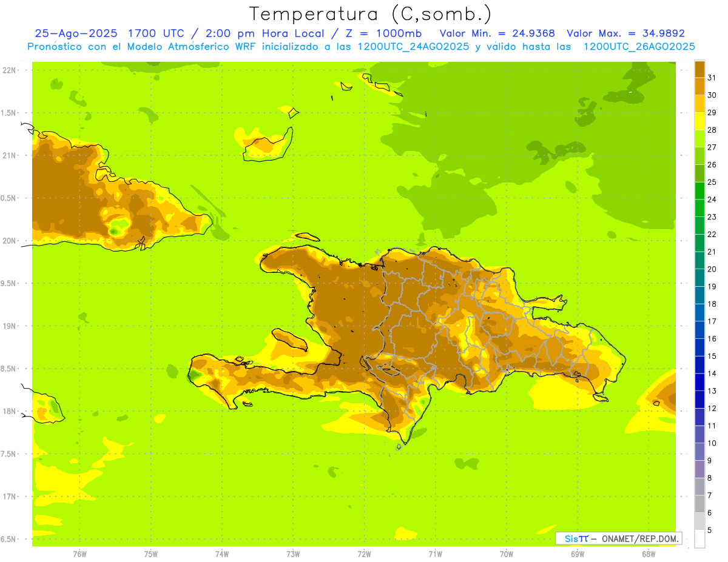
Task: Click the '18N' latitude axis label
Action: [9, 411]
